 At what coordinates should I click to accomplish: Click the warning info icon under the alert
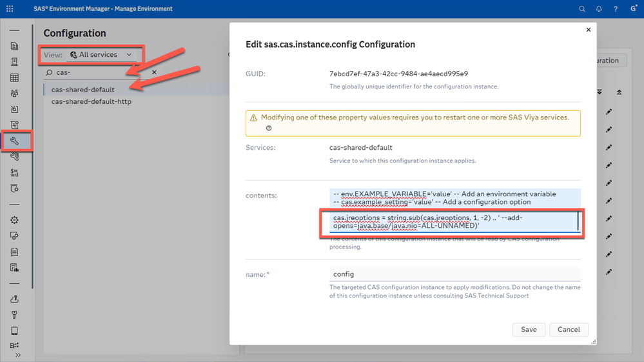coord(269,128)
